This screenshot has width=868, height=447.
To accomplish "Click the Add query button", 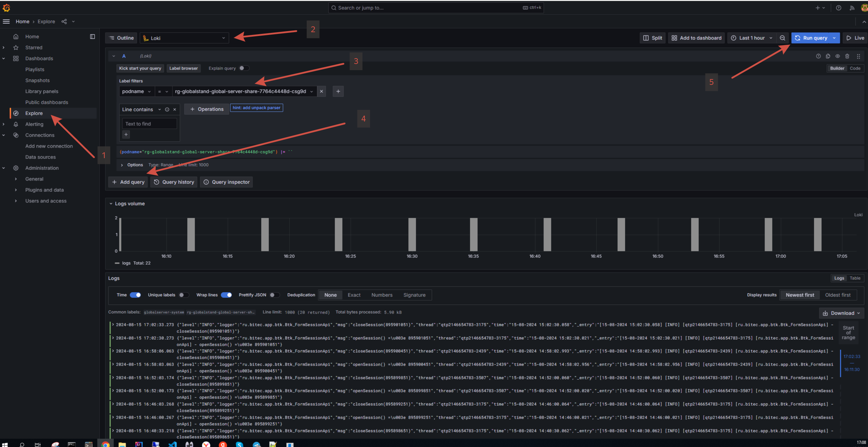I will pos(128,182).
